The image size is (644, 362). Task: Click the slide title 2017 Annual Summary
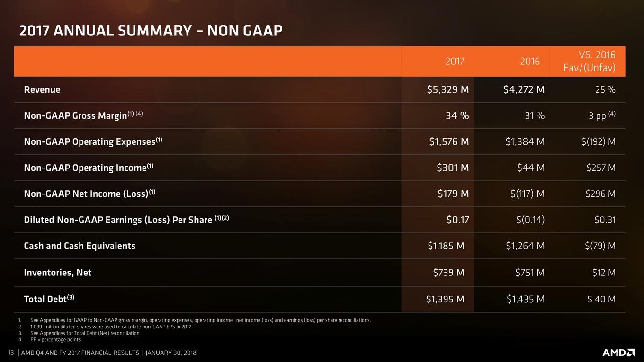pos(151,30)
